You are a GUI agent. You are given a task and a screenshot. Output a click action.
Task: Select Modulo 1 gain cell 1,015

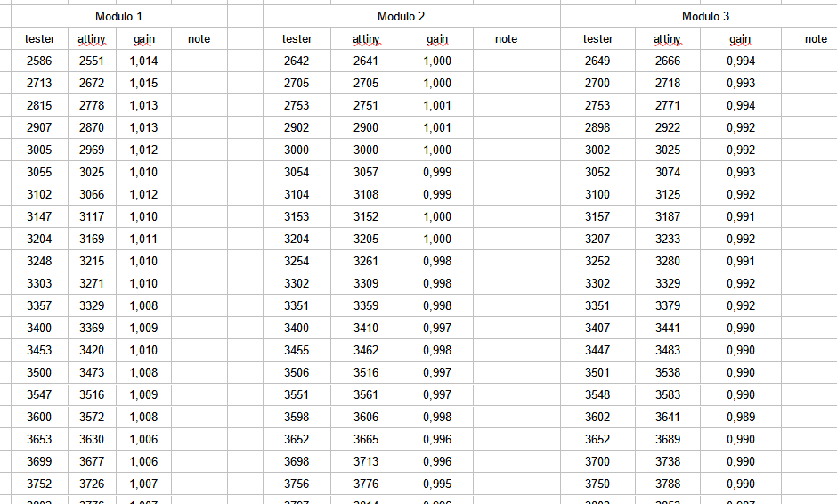point(143,84)
